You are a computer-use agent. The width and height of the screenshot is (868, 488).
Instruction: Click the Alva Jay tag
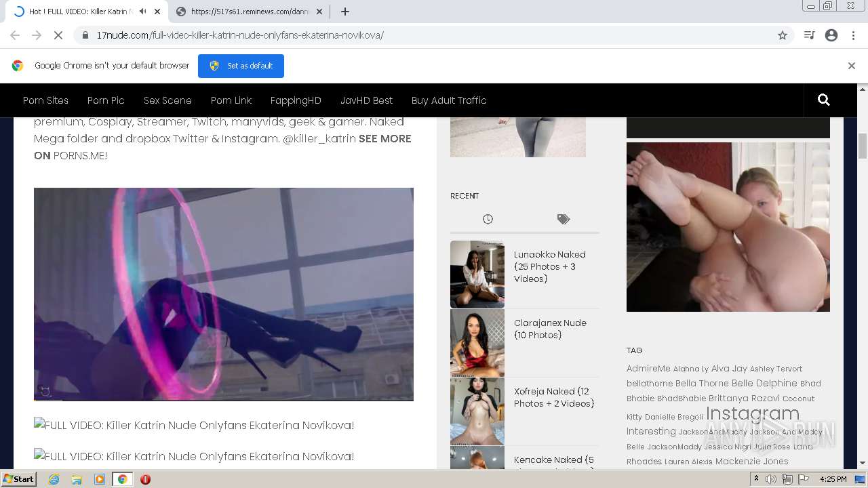click(x=729, y=369)
